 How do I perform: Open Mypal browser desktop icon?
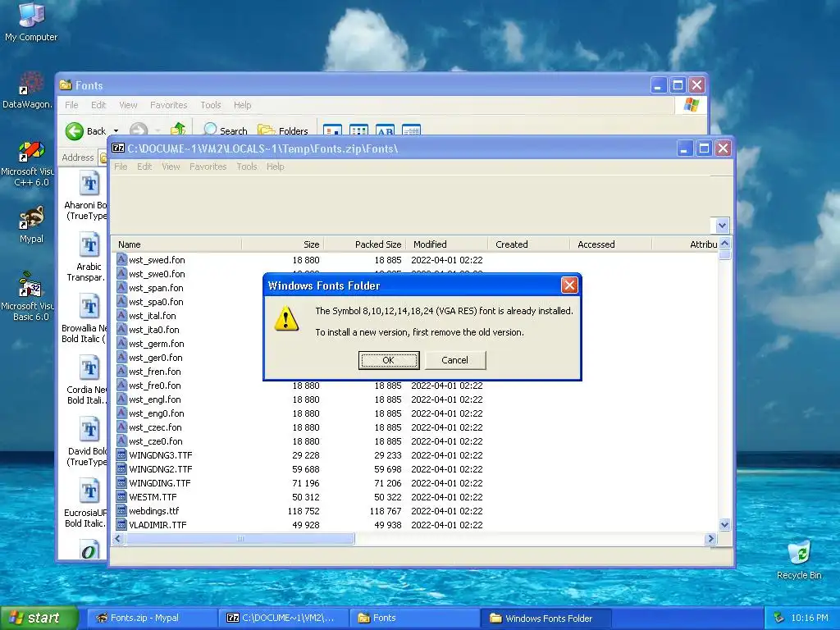click(31, 225)
